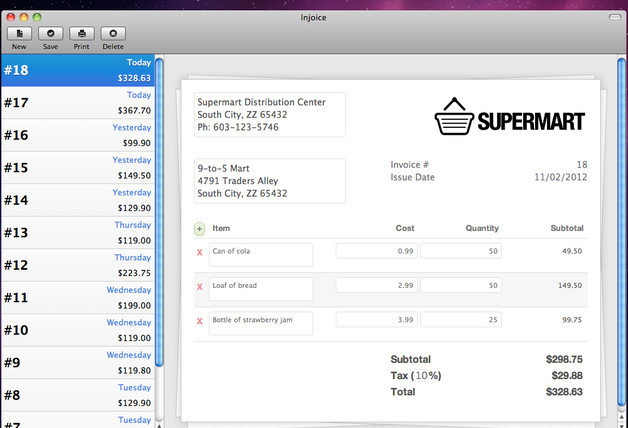The width and height of the screenshot is (628, 428).
Task: Select invoice #12 from Thursday
Action: (x=77, y=265)
